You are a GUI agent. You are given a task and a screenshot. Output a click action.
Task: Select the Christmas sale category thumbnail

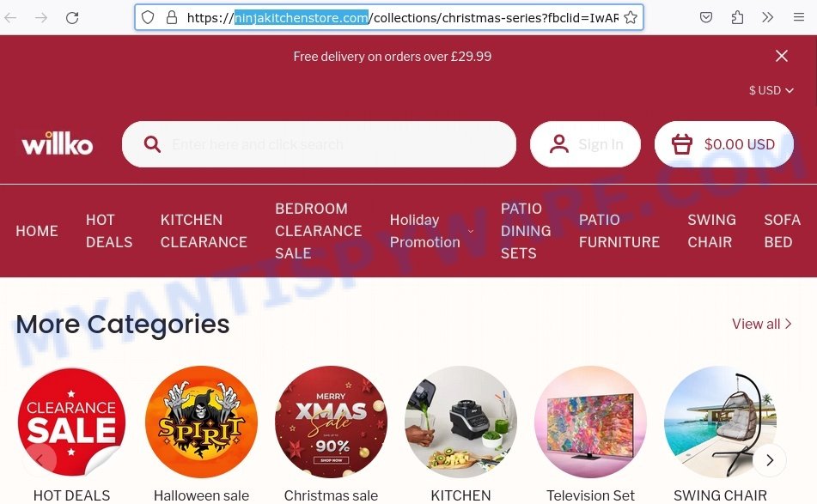[331, 422]
